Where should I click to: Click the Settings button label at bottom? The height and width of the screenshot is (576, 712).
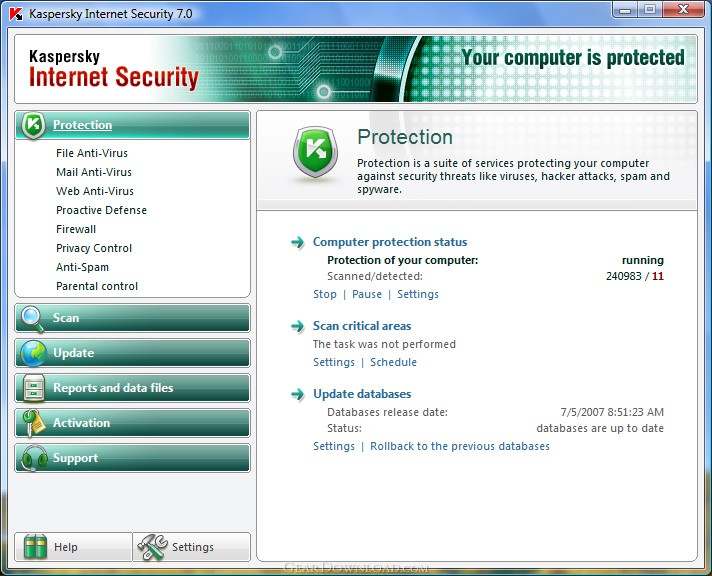(x=193, y=547)
